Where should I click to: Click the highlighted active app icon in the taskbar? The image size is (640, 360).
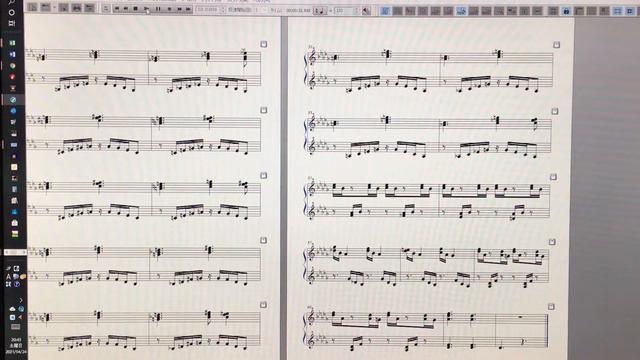[x=13, y=100]
